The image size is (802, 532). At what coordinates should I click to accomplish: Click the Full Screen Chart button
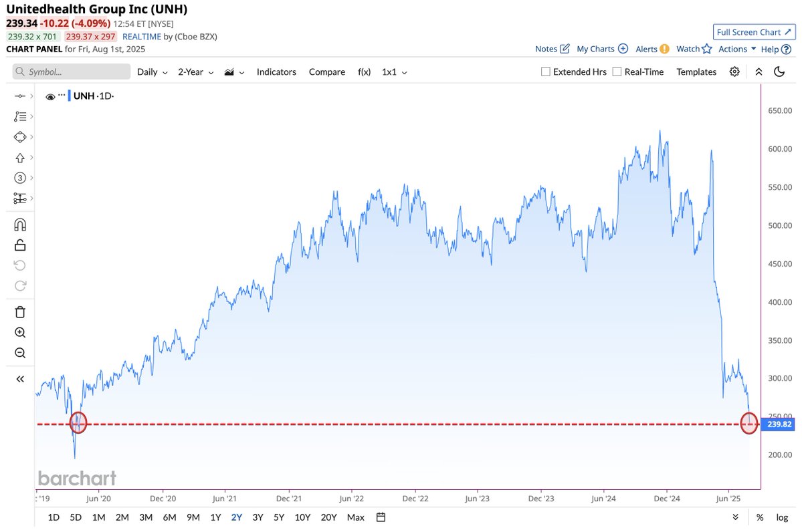(754, 32)
